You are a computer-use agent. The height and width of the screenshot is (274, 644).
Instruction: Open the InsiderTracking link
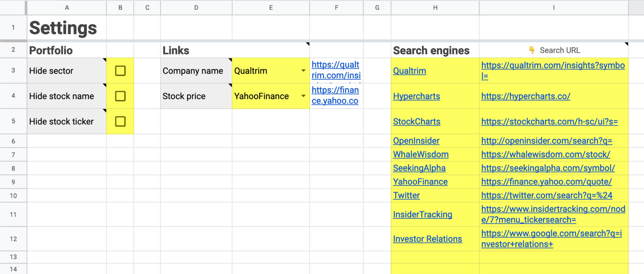pos(423,214)
